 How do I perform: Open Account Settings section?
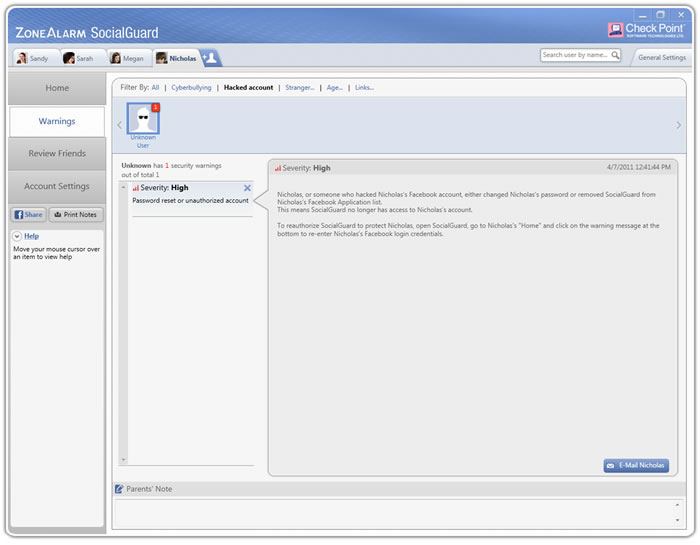(x=57, y=186)
